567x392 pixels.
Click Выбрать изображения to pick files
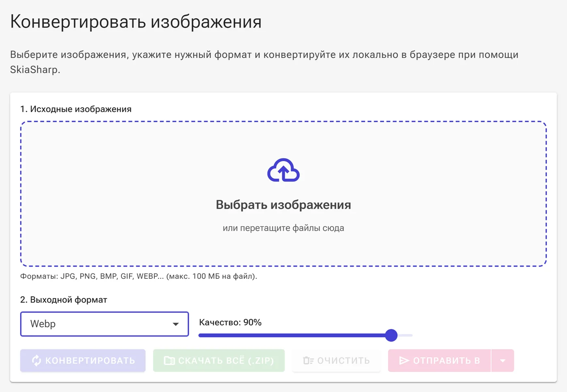[x=283, y=205]
